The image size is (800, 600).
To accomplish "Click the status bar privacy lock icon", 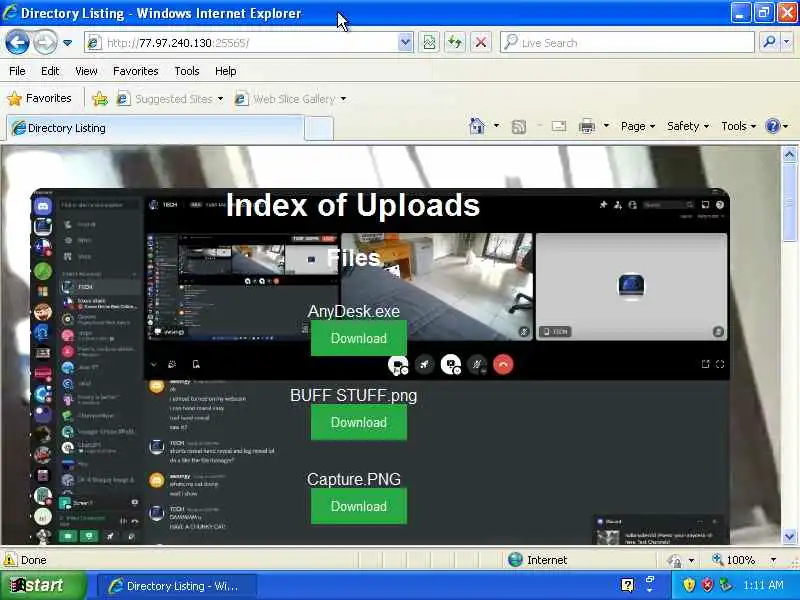I will pyautogui.click(x=674, y=561).
